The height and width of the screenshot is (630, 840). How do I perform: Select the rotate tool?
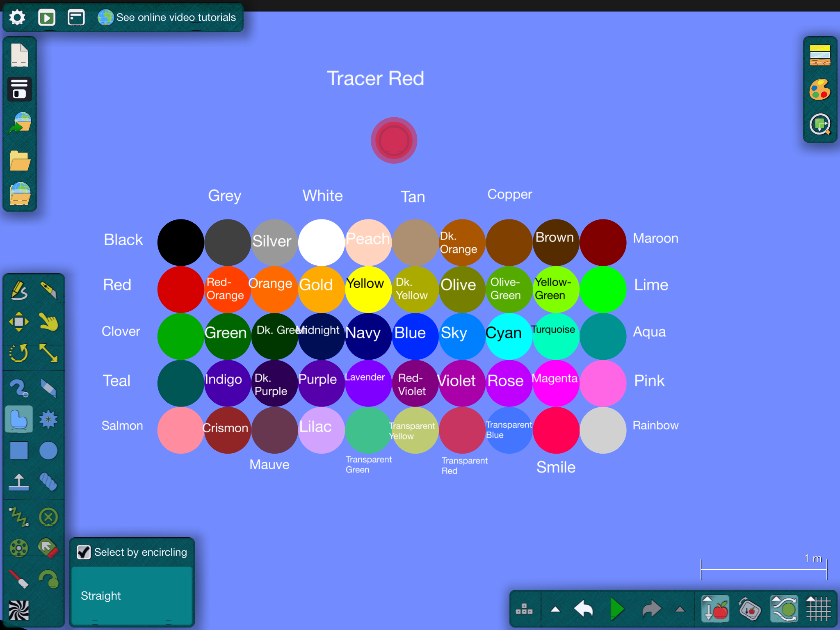click(x=19, y=353)
